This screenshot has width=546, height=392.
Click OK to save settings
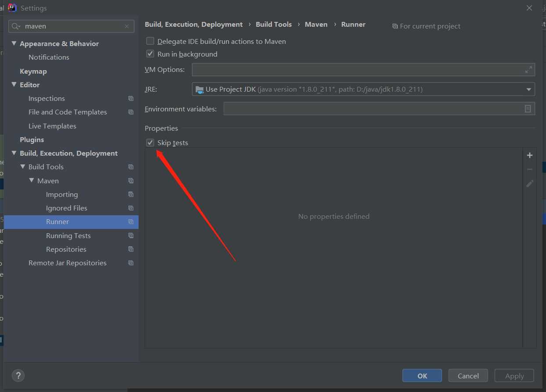422,376
